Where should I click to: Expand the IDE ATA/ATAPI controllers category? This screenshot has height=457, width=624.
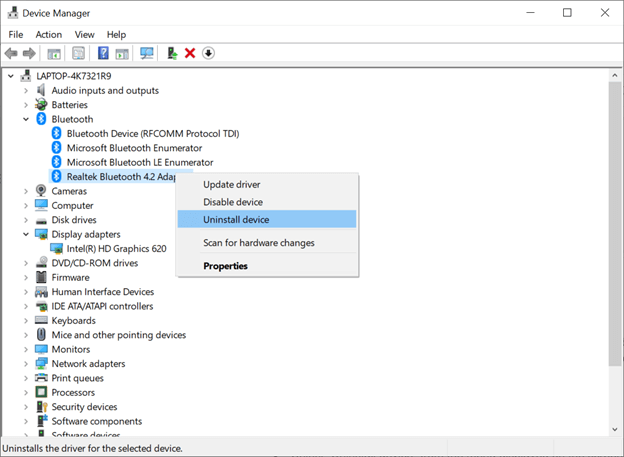click(26, 306)
